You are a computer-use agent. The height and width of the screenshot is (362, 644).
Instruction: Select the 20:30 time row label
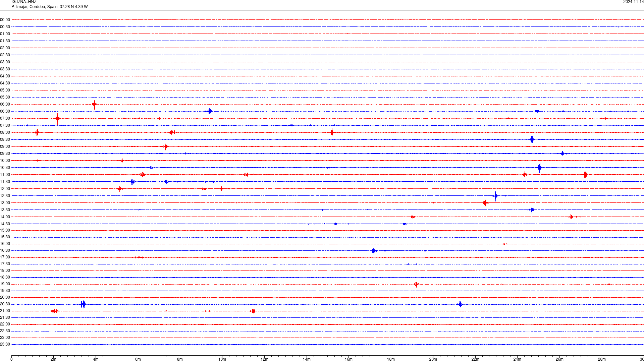point(5,304)
